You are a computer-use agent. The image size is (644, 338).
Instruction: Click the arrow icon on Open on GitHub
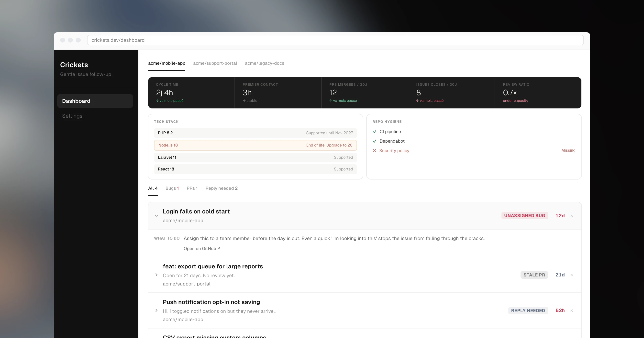pos(219,248)
